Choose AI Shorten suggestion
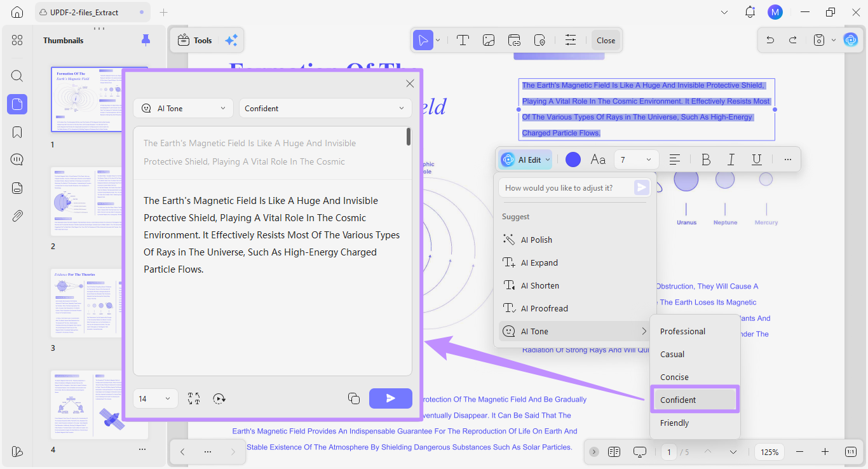The width and height of the screenshot is (868, 469). (575, 285)
